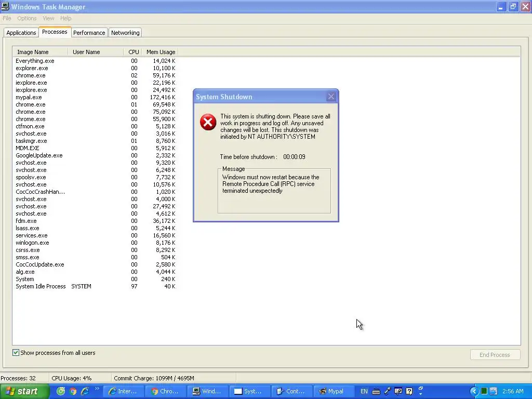This screenshot has height=399, width=532.
Task: Click the 172,416 K memory value
Action: 163,97
